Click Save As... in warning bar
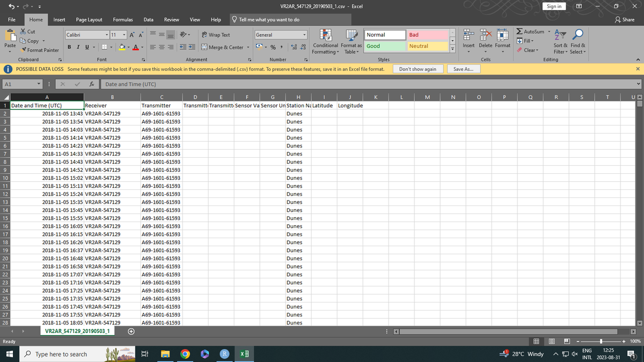The height and width of the screenshot is (362, 644). point(463,69)
